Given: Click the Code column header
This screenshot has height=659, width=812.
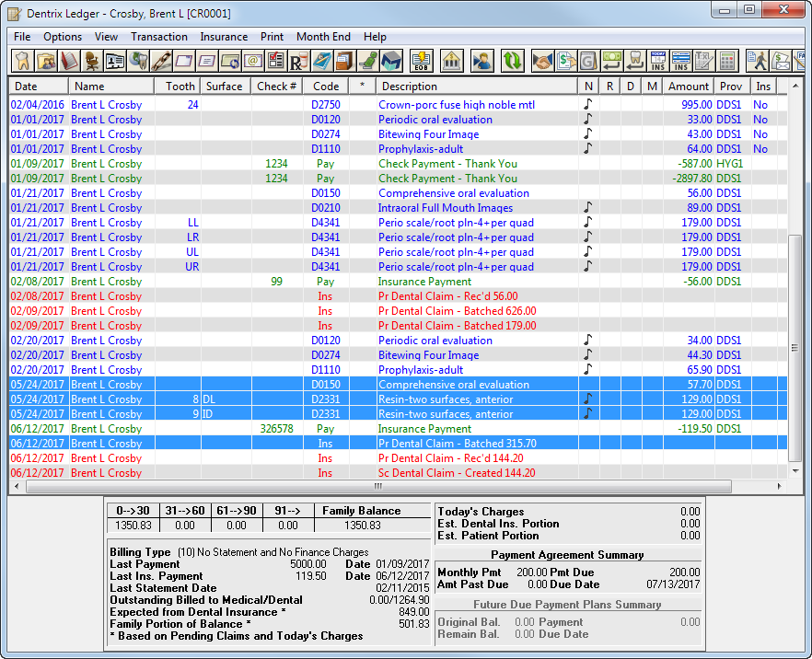Looking at the screenshot, I should (326, 87).
